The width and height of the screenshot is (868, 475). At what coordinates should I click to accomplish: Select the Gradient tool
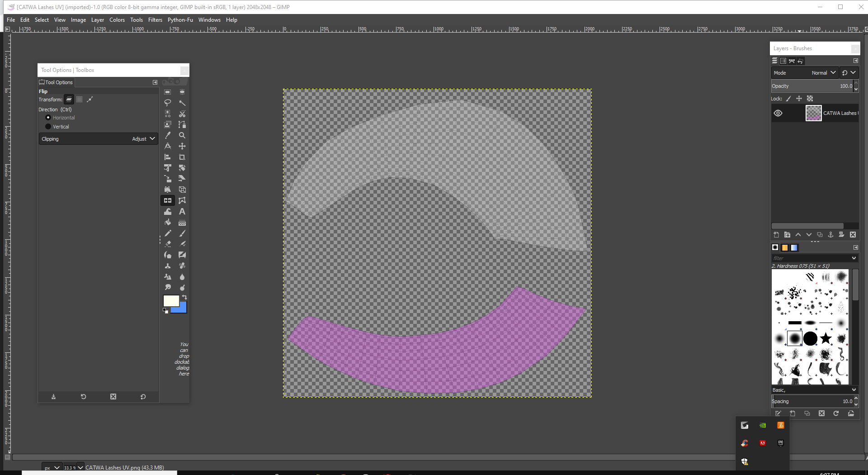click(182, 222)
